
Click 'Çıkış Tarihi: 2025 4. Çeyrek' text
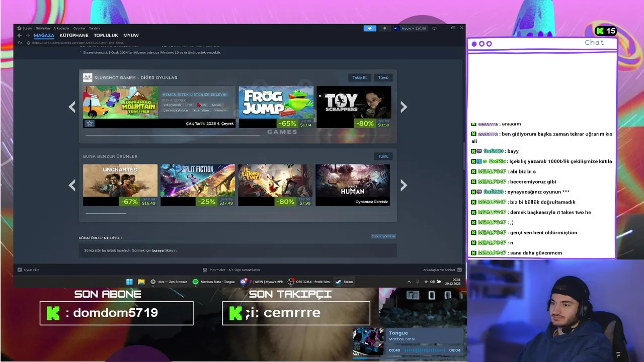click(x=210, y=123)
